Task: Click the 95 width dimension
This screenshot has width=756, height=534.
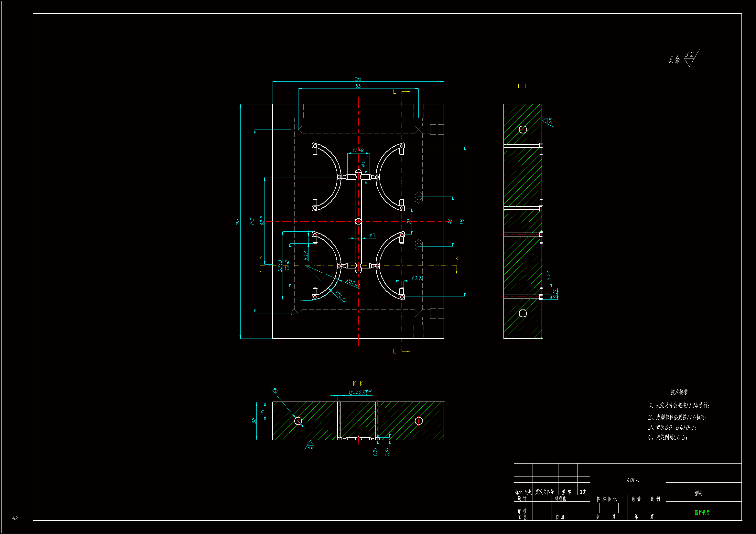Action: pos(358,86)
